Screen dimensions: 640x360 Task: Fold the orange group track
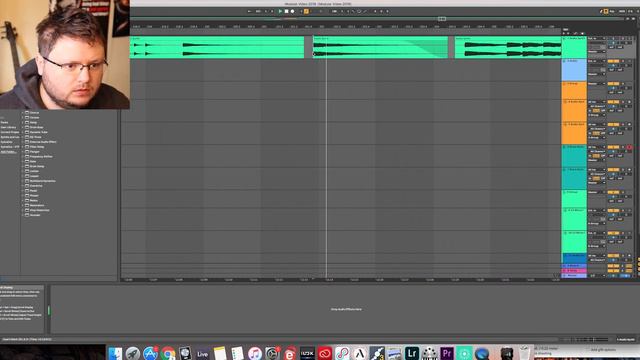[564, 84]
